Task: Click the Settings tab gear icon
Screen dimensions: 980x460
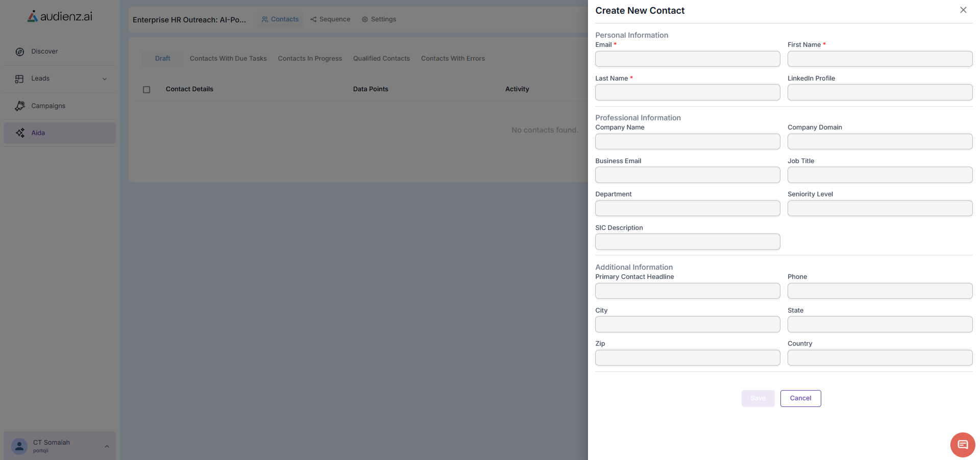Action: [x=365, y=19]
